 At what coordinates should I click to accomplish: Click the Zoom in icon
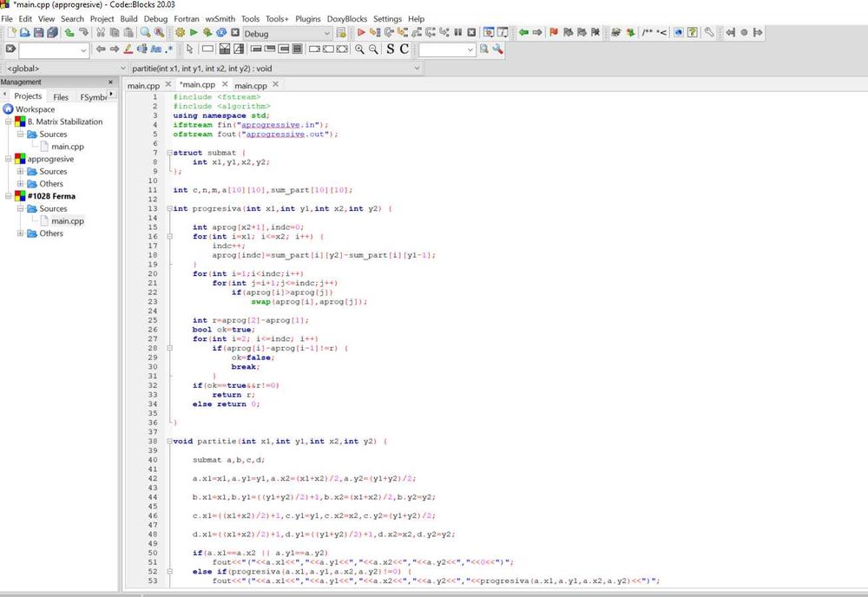coord(359,49)
